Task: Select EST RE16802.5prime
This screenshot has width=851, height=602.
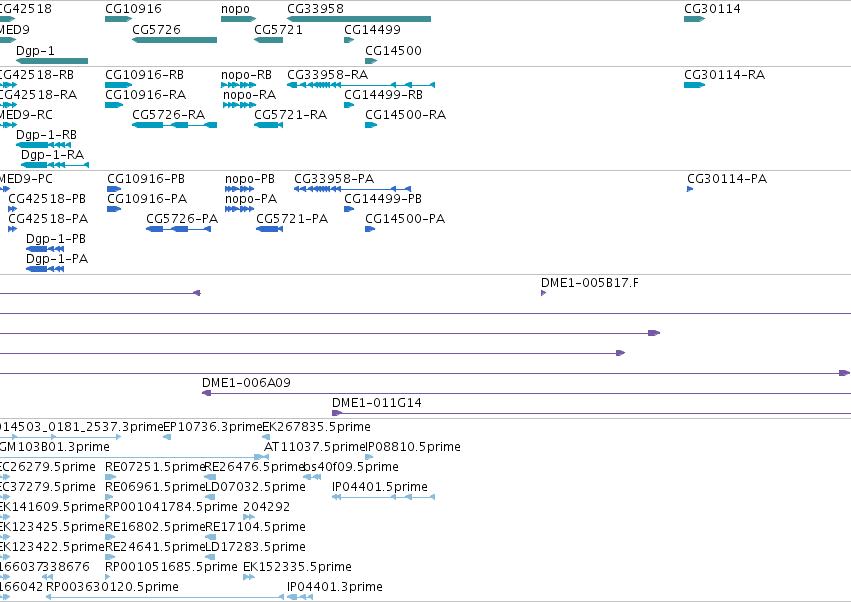Action: pyautogui.click(x=155, y=528)
